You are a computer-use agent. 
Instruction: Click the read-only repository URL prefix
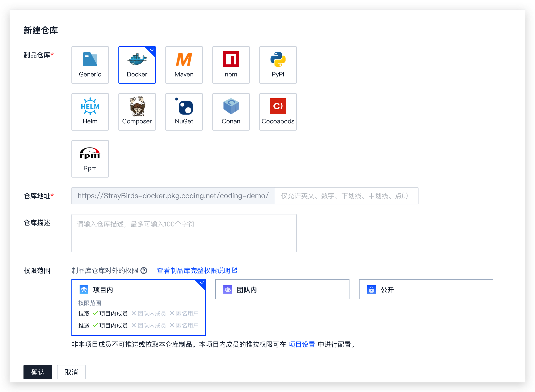173,196
